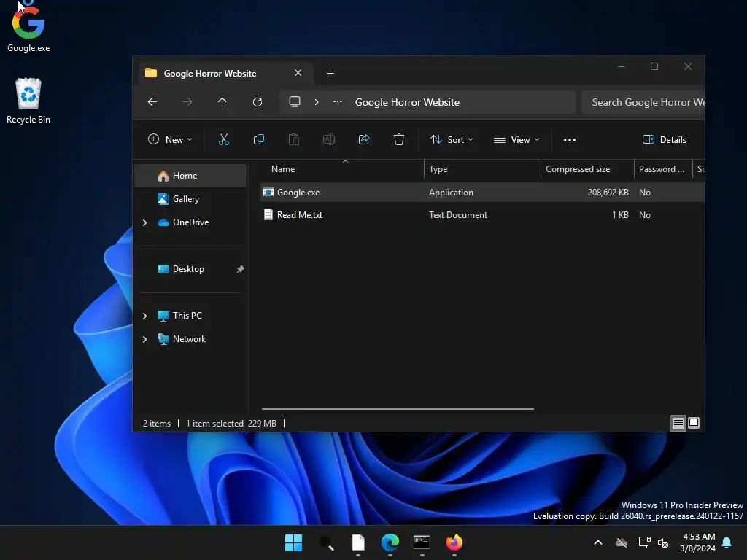The height and width of the screenshot is (560, 747).
Task: Expand the OneDrive tree node
Action: pyautogui.click(x=145, y=222)
